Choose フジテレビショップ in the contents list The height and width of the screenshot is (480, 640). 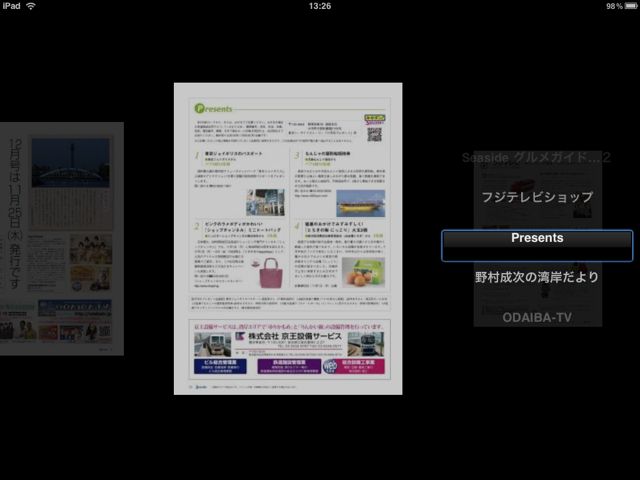pos(537,197)
